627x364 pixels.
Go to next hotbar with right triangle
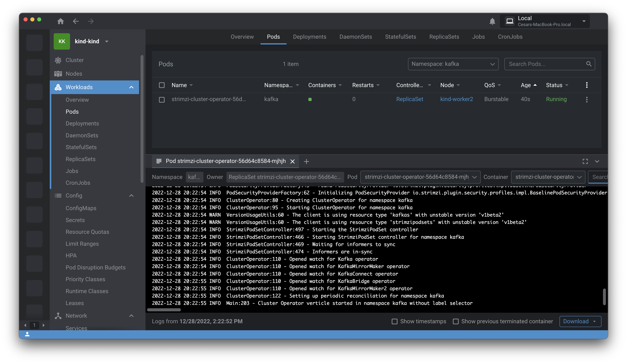click(x=44, y=325)
